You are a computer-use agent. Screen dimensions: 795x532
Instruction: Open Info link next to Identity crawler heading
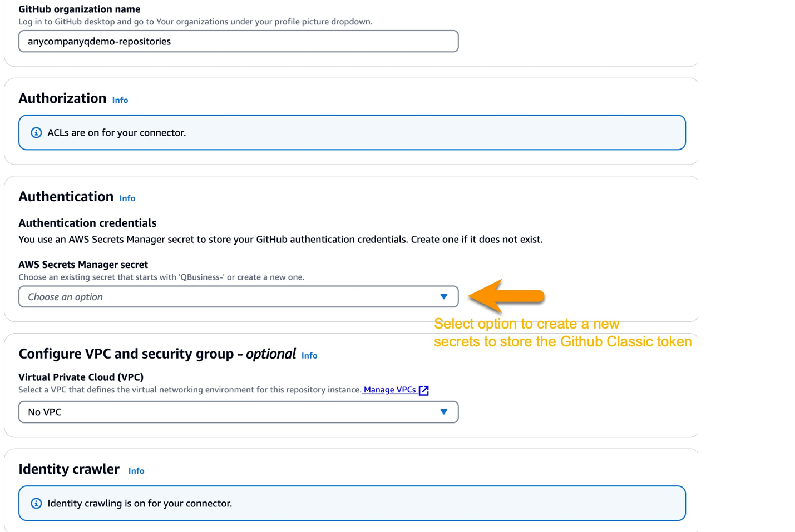(x=136, y=471)
